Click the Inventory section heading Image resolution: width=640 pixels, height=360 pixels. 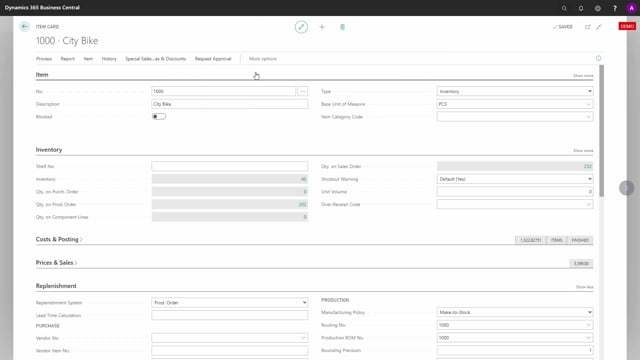pos(49,150)
